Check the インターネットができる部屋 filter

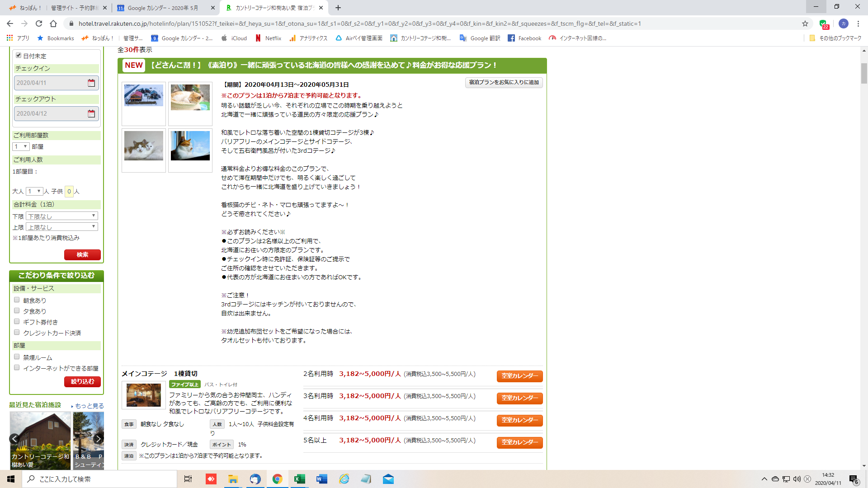(17, 367)
